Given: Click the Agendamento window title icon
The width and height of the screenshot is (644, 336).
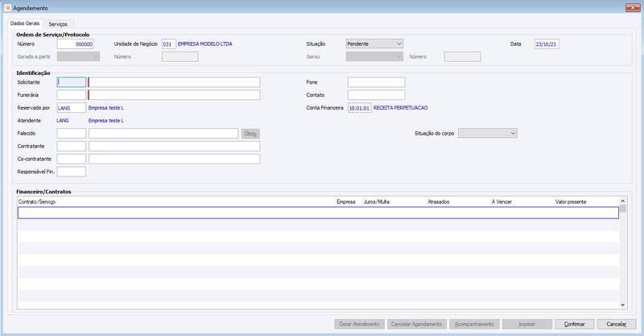Looking at the screenshot, I should tap(7, 8).
